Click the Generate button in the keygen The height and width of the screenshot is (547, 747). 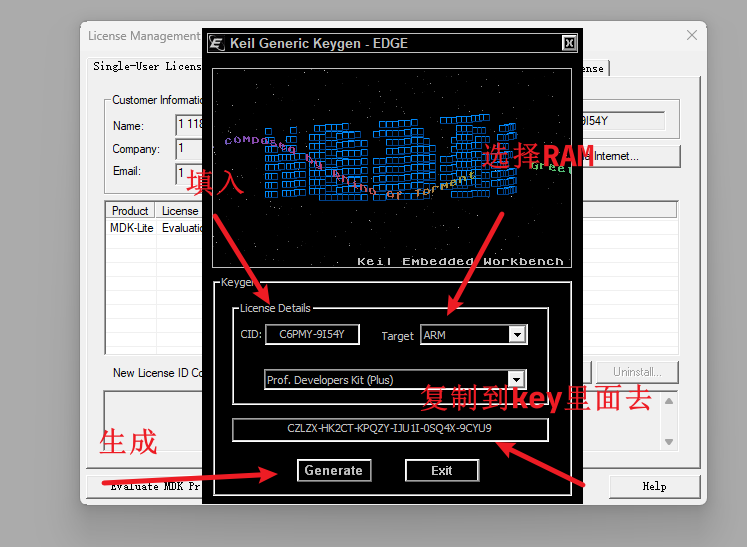(x=334, y=470)
